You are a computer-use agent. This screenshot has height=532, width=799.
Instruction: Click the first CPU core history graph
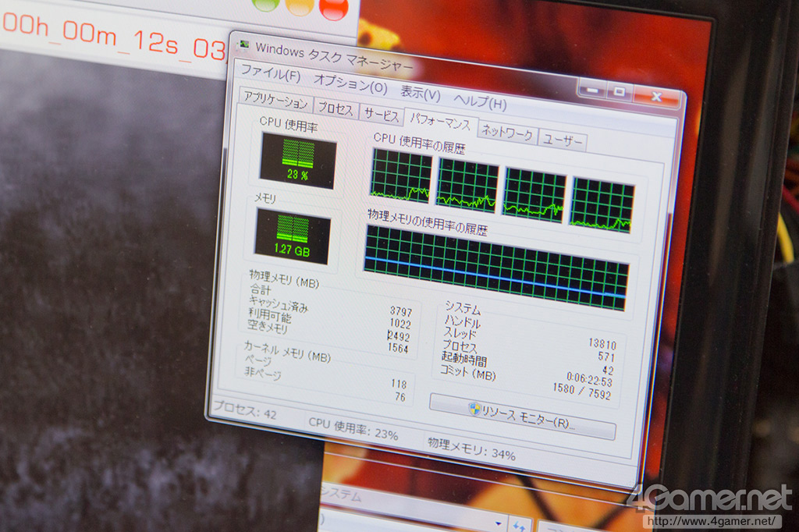400,176
